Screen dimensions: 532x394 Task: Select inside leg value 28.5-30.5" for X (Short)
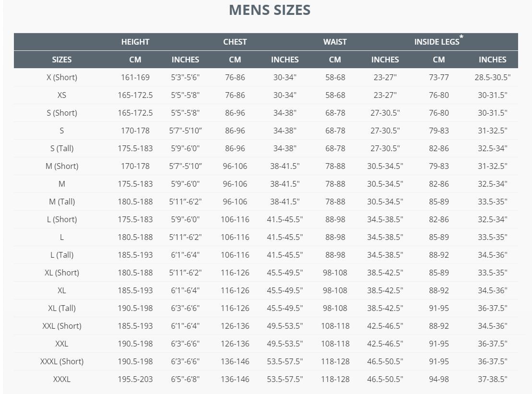[x=492, y=77]
